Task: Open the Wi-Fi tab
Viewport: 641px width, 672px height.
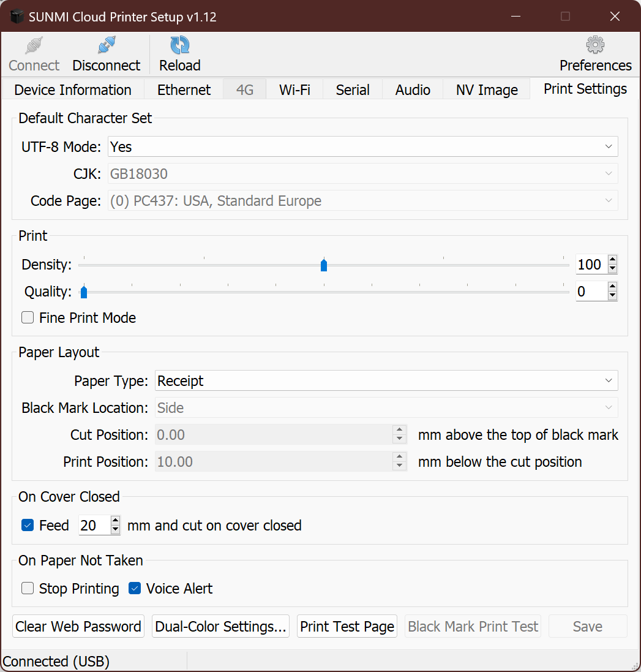Action: 294,90
